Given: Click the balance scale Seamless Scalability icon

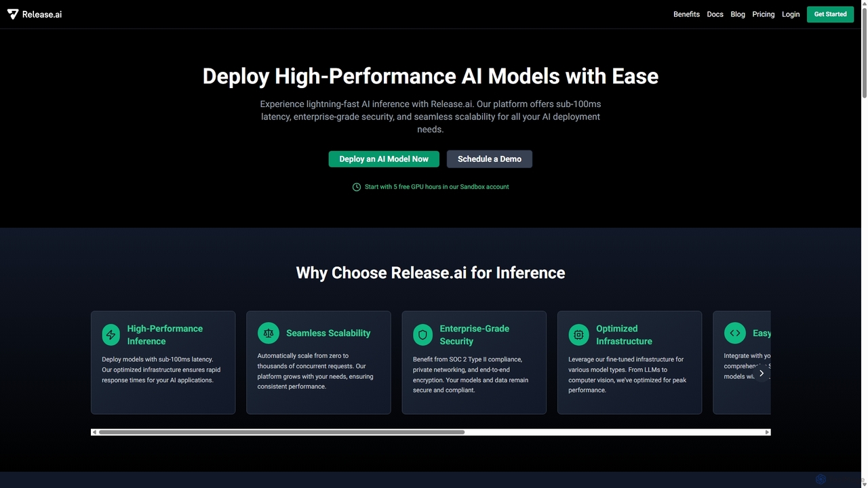Looking at the screenshot, I should coord(269,333).
